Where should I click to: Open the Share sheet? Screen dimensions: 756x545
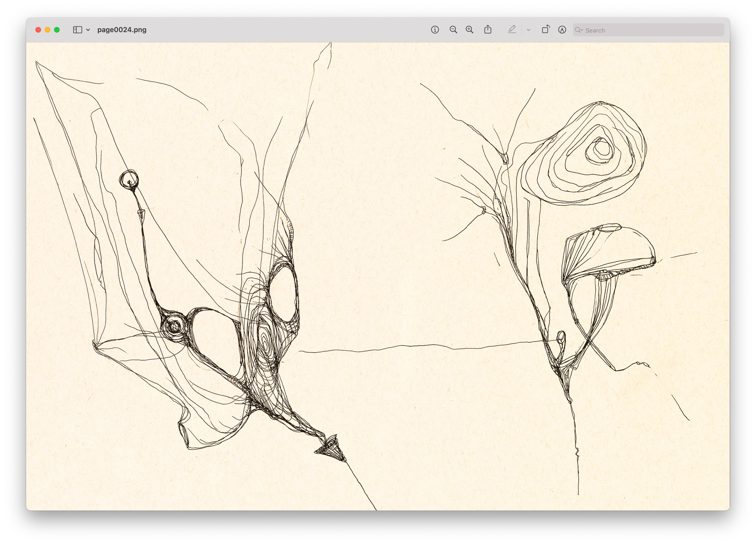[488, 30]
